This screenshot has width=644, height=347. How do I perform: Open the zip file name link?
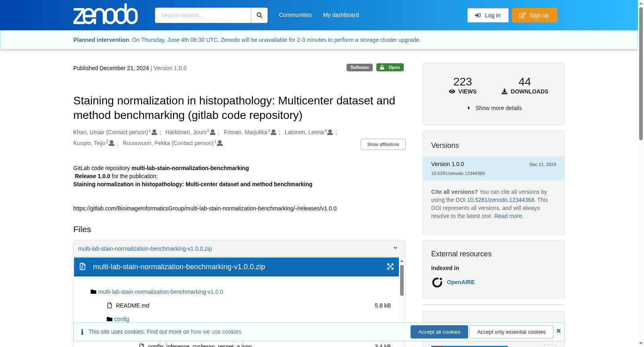[x=145, y=249]
